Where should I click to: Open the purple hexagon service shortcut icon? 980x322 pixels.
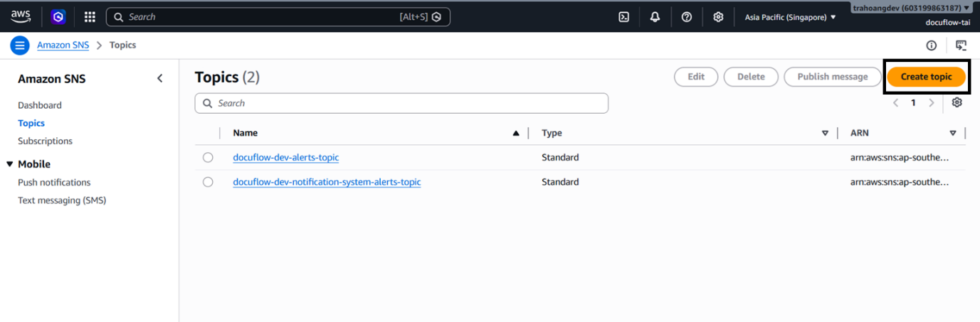[59, 16]
